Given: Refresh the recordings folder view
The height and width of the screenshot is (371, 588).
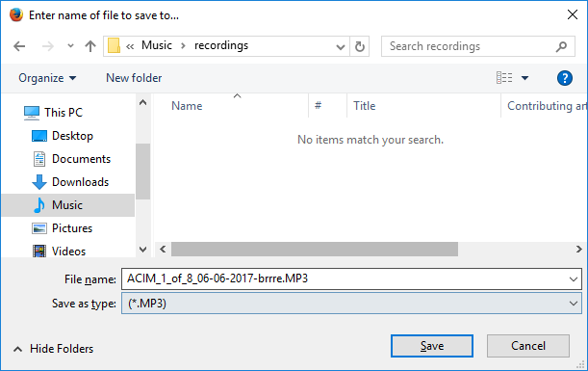Looking at the screenshot, I should point(359,46).
